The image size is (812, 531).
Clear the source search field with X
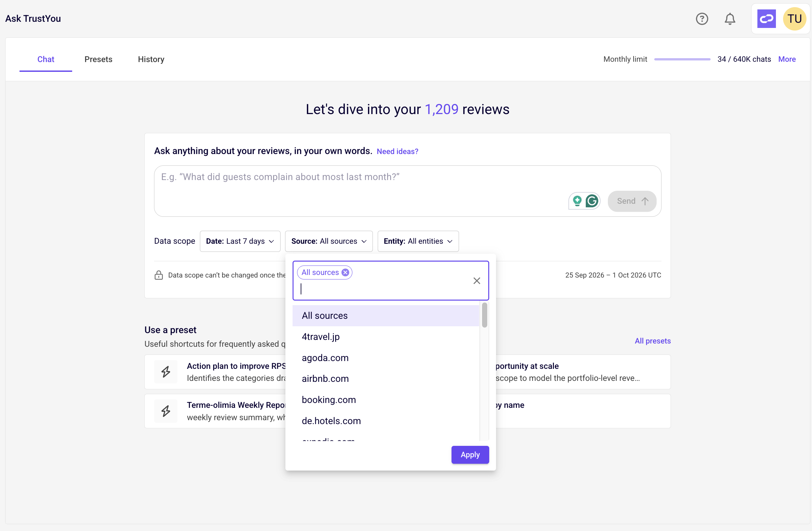pos(477,281)
